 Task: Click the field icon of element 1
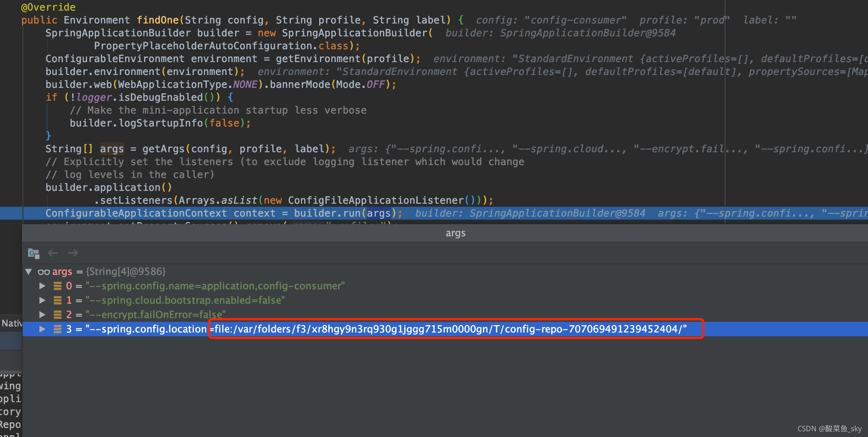coord(58,300)
